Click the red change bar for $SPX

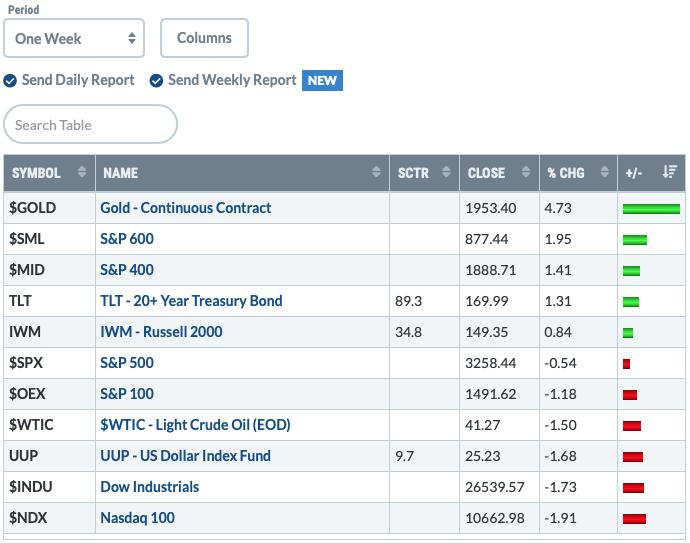point(627,364)
